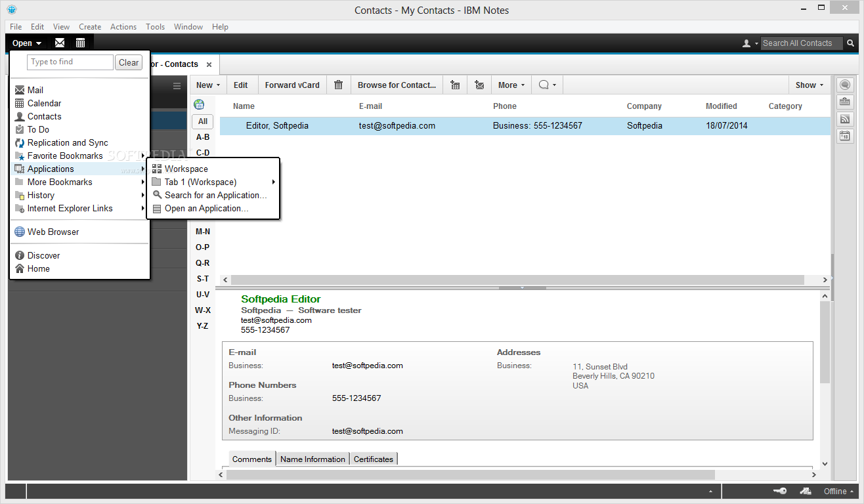Choose Workspace in Applications submenu
Screen dimensions: 864x504
(213, 169)
